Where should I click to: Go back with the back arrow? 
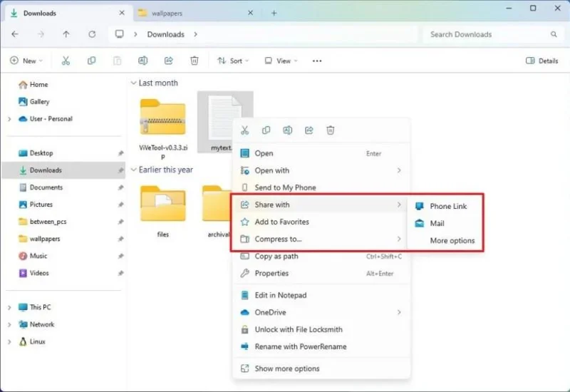point(15,34)
